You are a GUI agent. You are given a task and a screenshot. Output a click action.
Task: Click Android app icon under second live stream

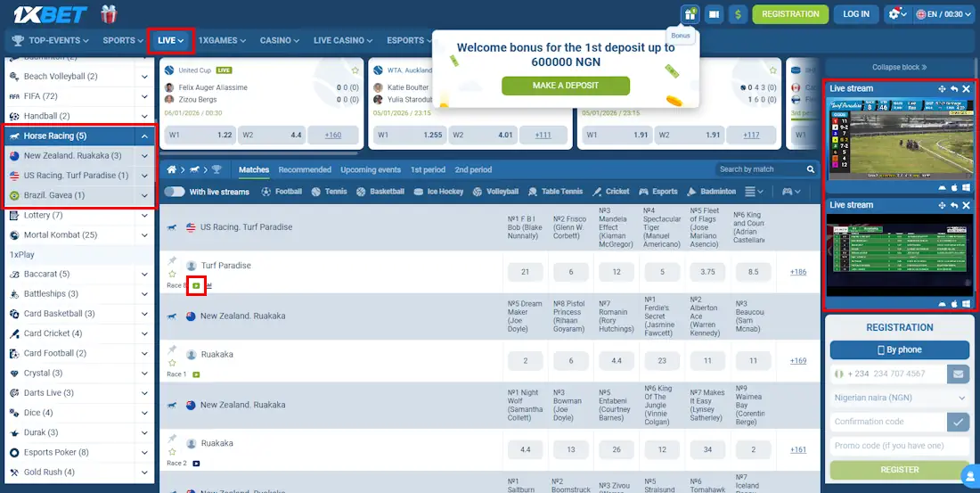point(942,303)
